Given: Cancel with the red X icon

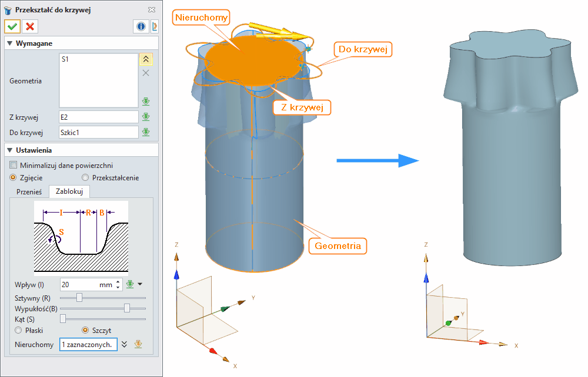Looking at the screenshot, I should (x=29, y=26).
